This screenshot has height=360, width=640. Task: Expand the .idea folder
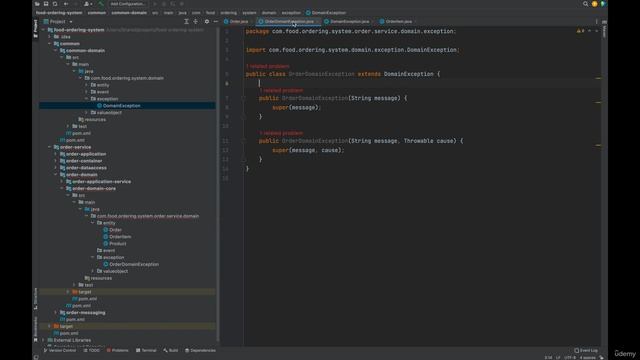[49, 37]
